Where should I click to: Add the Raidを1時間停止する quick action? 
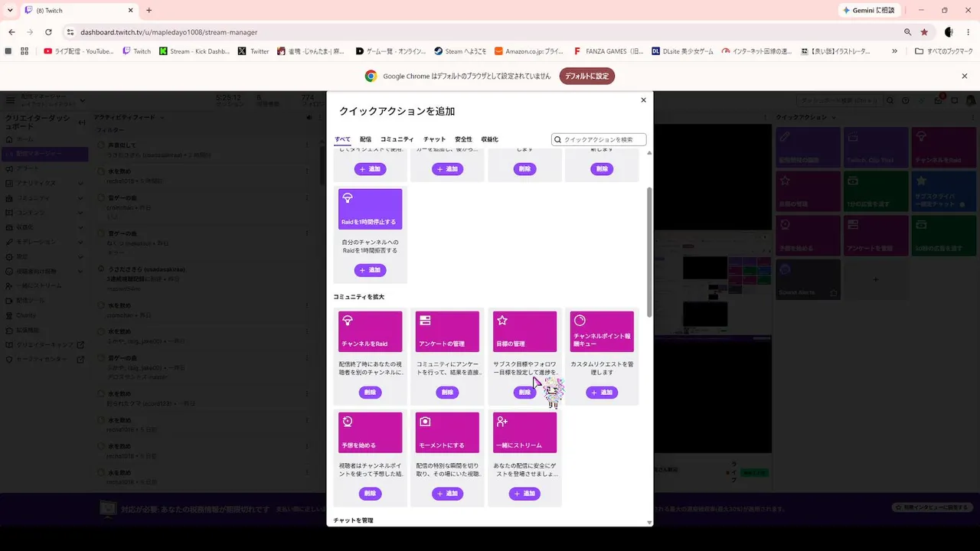click(370, 270)
